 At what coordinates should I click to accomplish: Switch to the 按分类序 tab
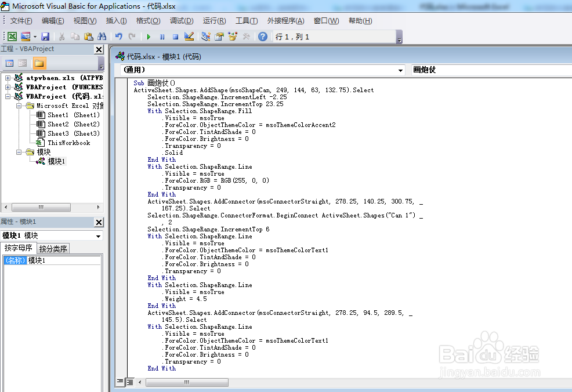[53, 249]
